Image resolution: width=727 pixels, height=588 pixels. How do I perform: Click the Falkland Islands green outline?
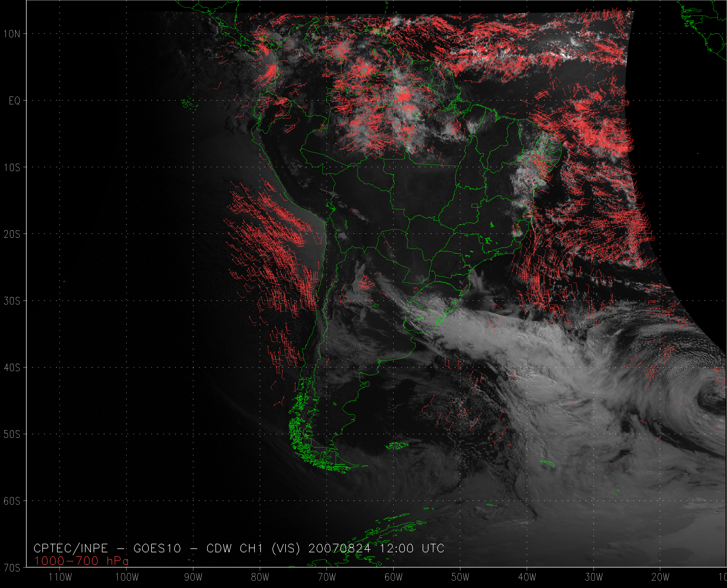pyautogui.click(x=397, y=445)
